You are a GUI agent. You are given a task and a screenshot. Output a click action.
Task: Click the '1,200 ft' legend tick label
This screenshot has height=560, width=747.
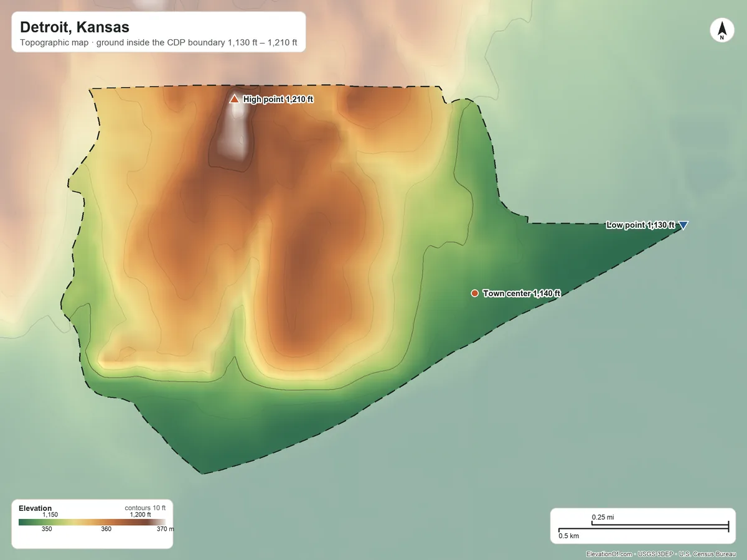(x=140, y=515)
